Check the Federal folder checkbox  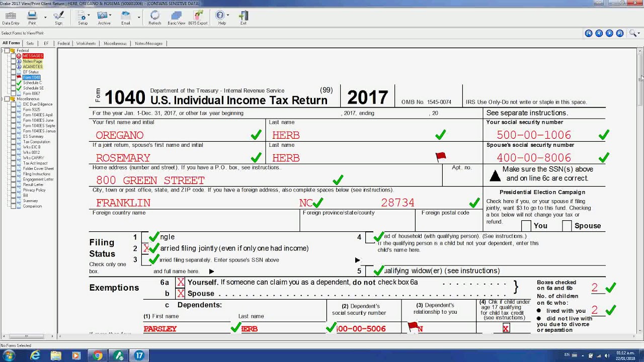pos(8,51)
